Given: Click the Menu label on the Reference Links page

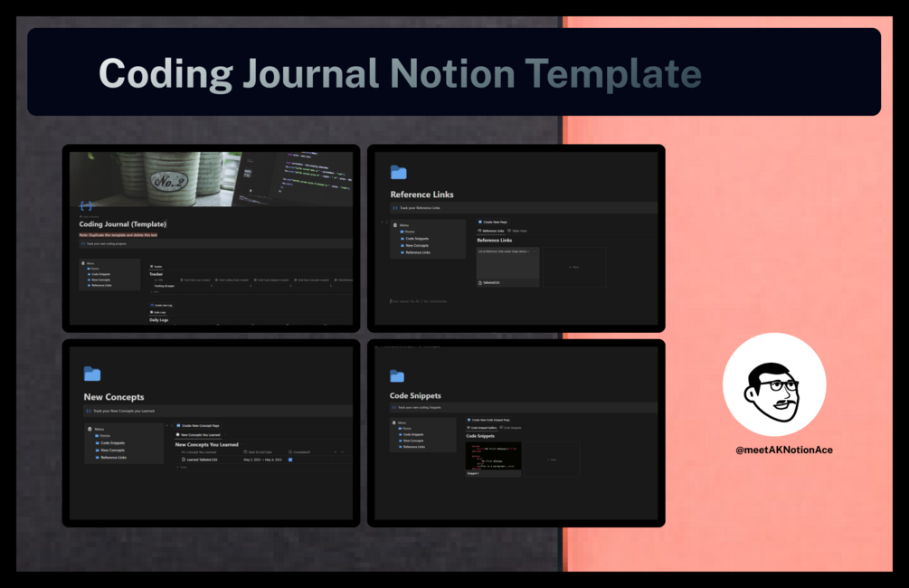Looking at the screenshot, I should [x=404, y=225].
